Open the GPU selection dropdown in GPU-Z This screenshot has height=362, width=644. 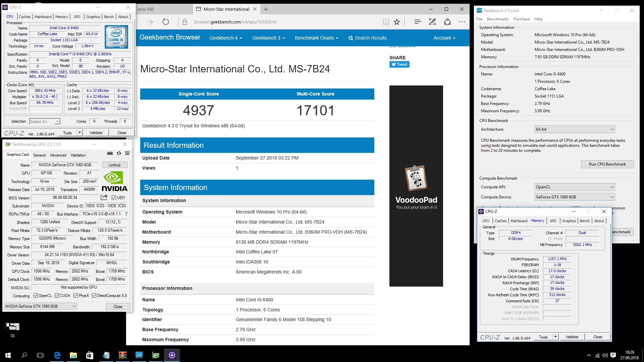[x=41, y=306]
